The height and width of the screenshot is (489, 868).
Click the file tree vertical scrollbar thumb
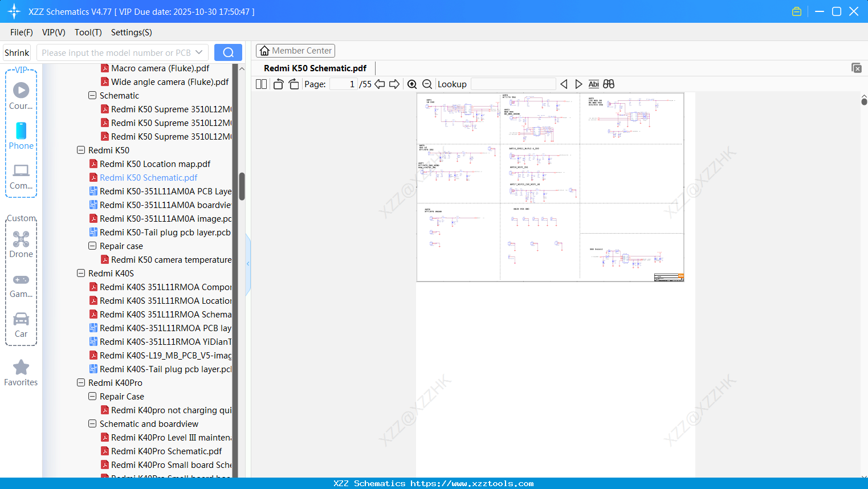click(x=242, y=186)
